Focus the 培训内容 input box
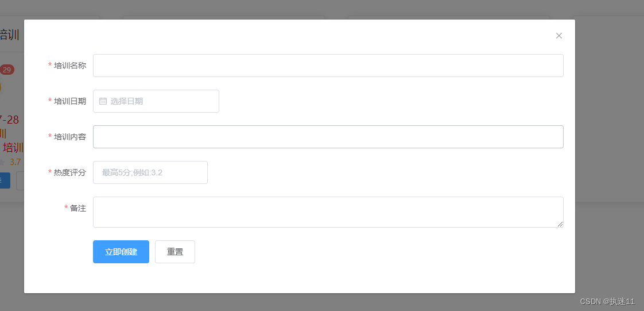The height and width of the screenshot is (311, 644). [x=328, y=137]
